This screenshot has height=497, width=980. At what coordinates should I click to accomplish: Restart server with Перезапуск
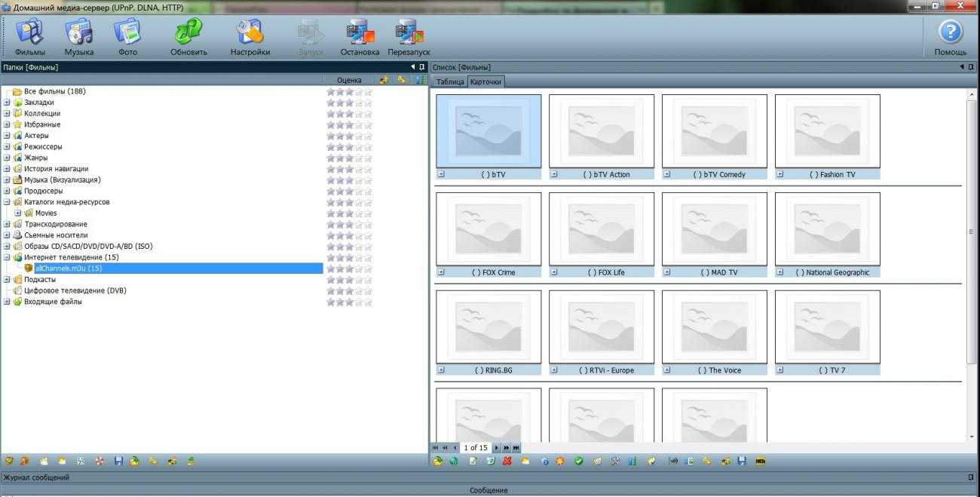pos(409,37)
